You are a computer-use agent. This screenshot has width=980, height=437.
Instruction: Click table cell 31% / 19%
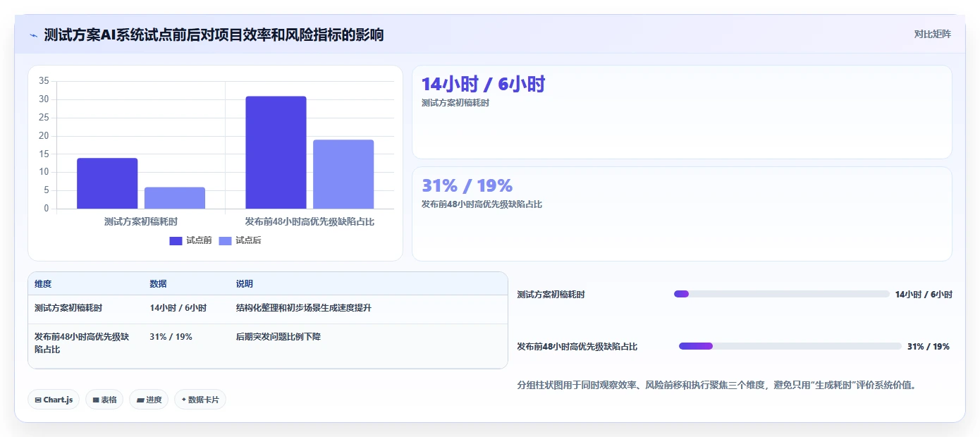[171, 337]
